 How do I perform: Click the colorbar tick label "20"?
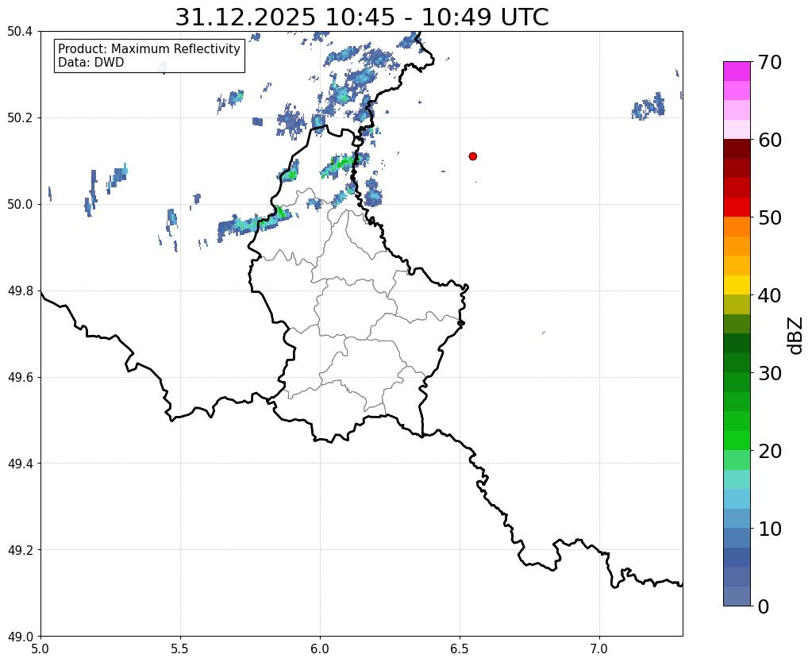coord(770,451)
